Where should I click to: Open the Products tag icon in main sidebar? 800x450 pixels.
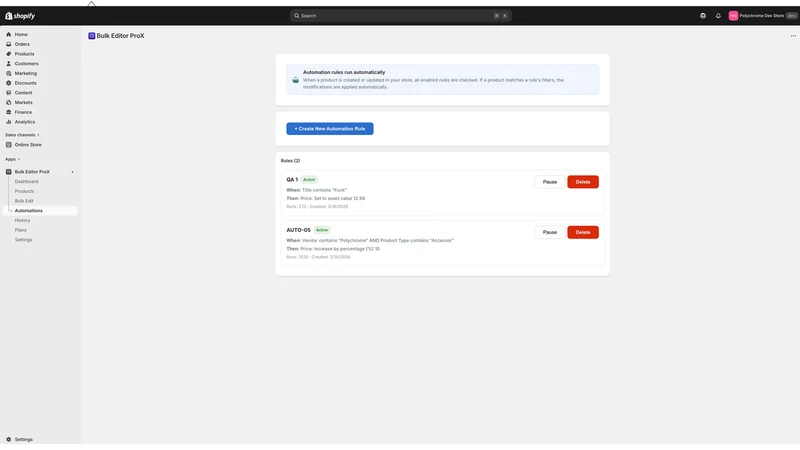tap(9, 54)
